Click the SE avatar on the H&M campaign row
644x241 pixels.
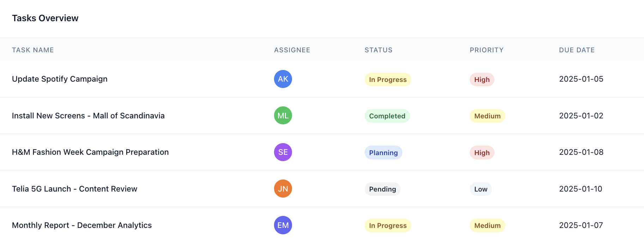coord(283,152)
